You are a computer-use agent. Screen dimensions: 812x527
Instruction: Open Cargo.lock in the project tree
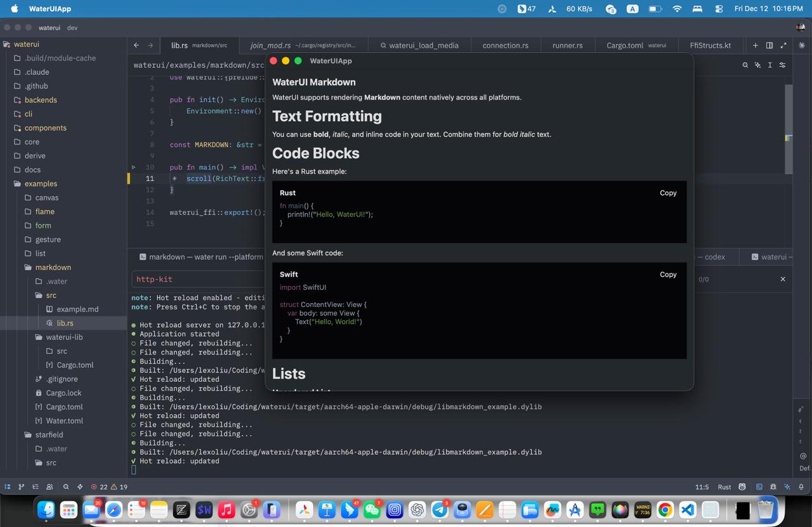[x=63, y=393]
